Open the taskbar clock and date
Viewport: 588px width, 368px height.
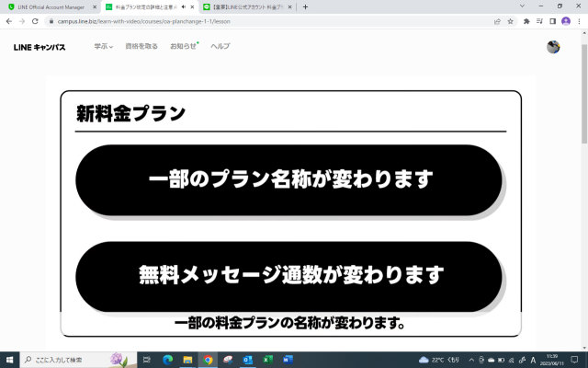pyautogui.click(x=551, y=360)
